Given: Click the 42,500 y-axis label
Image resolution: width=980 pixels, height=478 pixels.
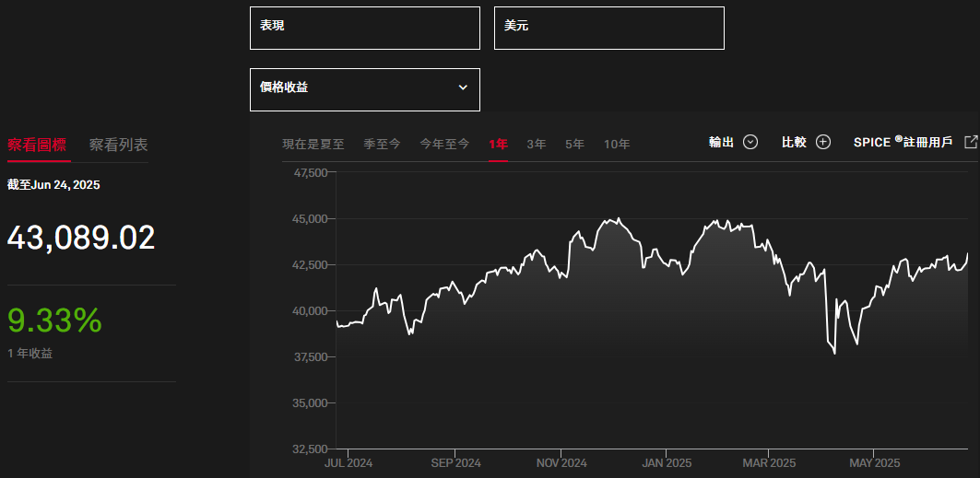Looking at the screenshot, I should point(311,264).
